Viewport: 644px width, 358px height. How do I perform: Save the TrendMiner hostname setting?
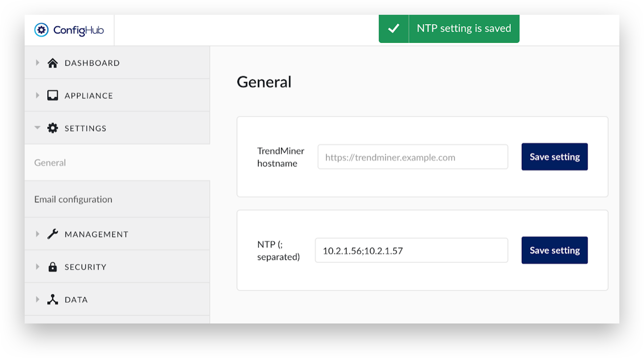click(555, 157)
